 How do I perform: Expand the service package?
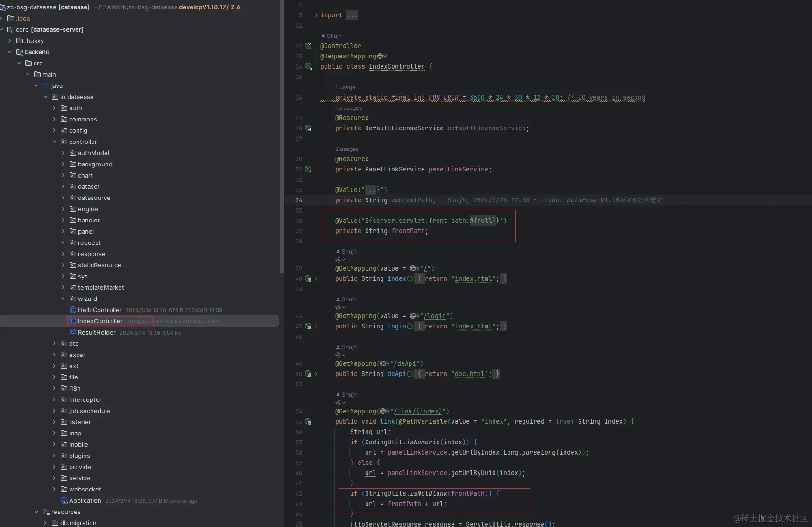click(x=54, y=478)
